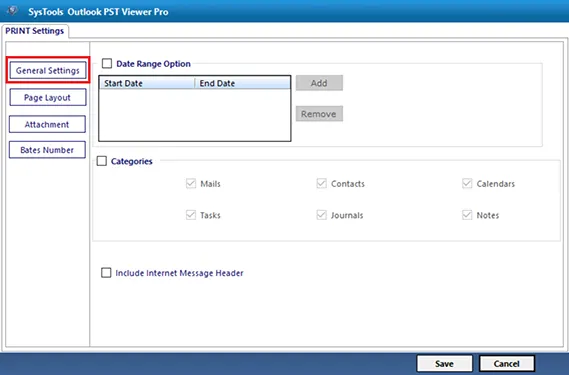569x375 pixels.
Task: Click the Remove date range button
Action: 319,114
